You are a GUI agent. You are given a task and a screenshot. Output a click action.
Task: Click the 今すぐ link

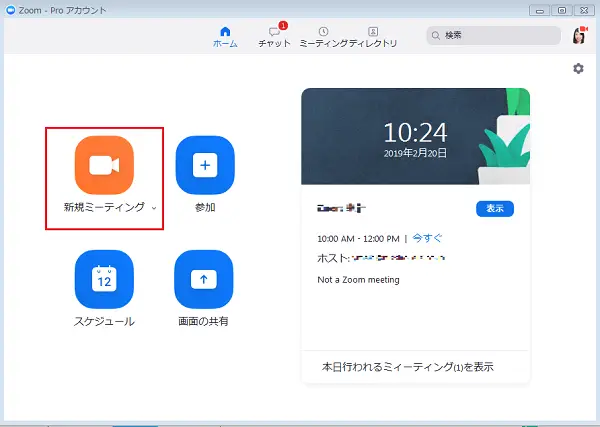[x=427, y=238]
